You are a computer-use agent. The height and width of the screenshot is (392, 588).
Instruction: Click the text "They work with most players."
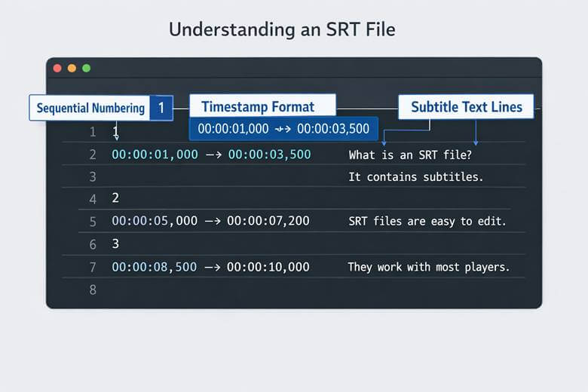(428, 267)
